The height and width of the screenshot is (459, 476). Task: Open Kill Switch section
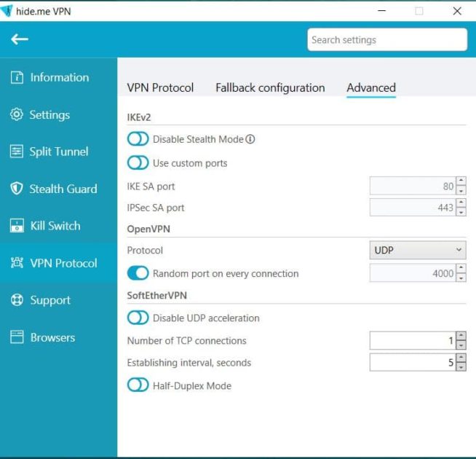click(x=58, y=226)
